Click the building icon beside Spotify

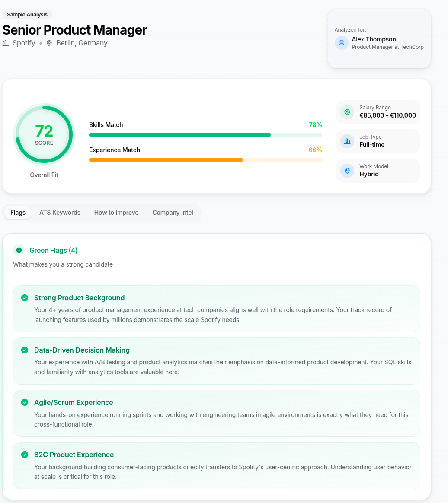click(x=6, y=43)
